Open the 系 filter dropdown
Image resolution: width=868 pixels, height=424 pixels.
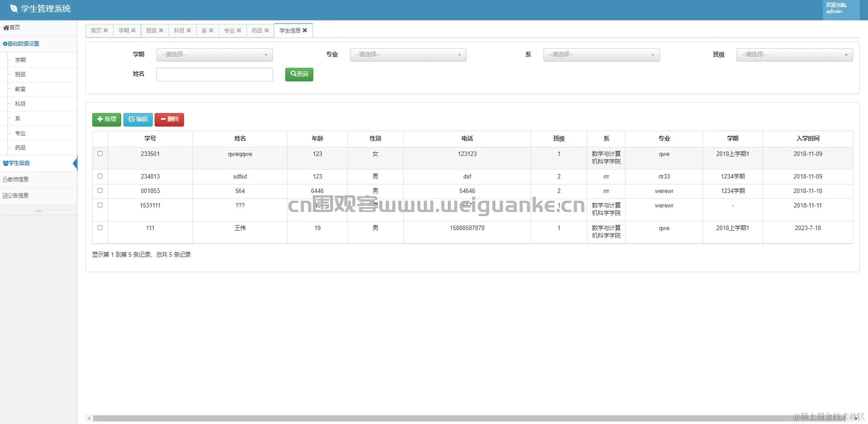click(602, 55)
